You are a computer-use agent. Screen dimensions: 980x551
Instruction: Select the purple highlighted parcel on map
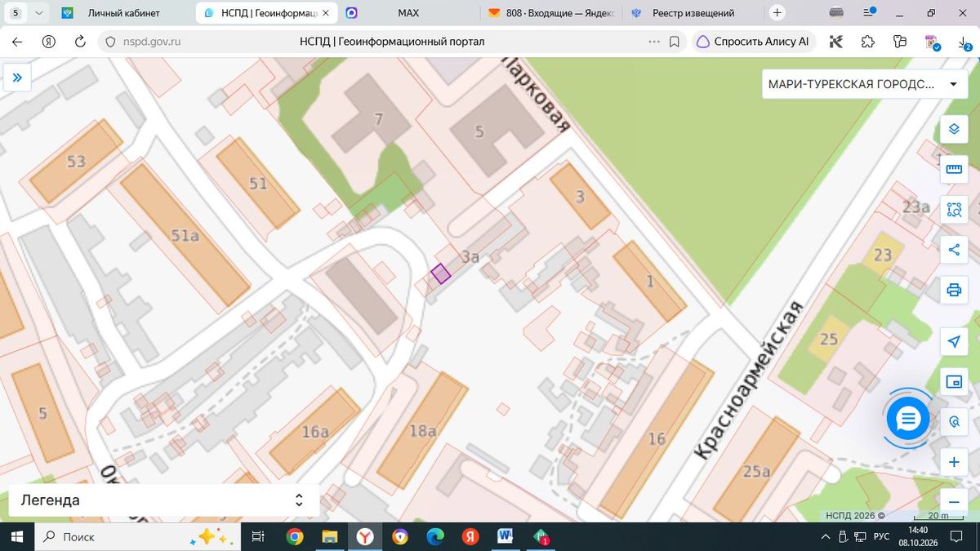click(x=441, y=273)
